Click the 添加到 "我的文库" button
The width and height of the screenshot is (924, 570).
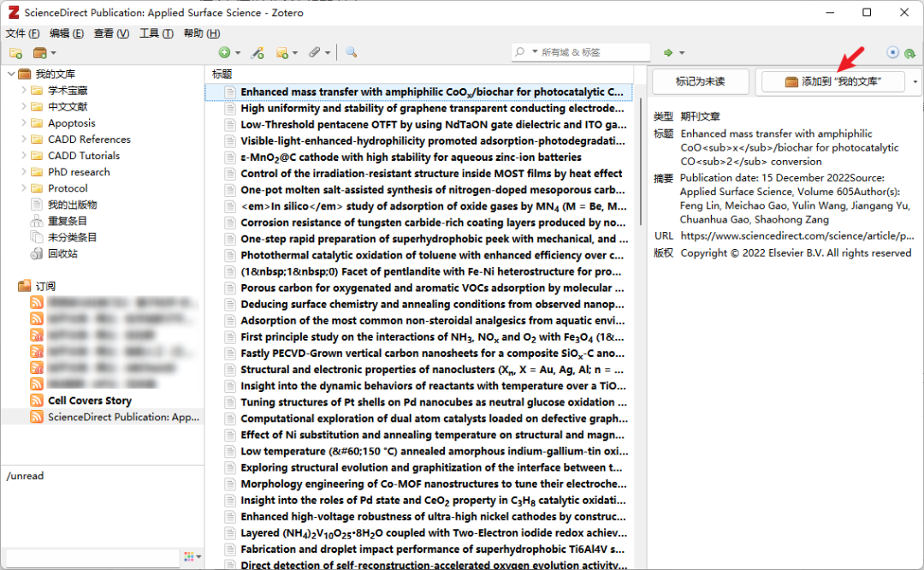click(832, 81)
